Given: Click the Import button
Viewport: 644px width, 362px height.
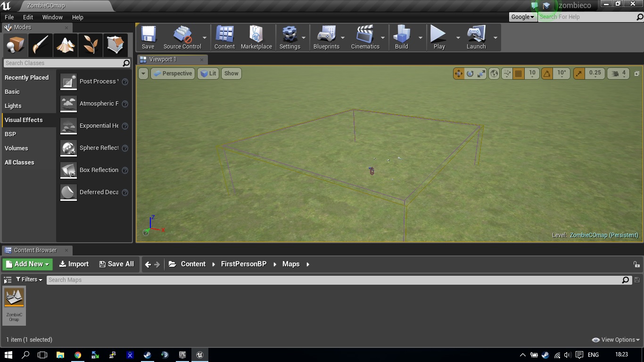Looking at the screenshot, I should click(x=74, y=264).
